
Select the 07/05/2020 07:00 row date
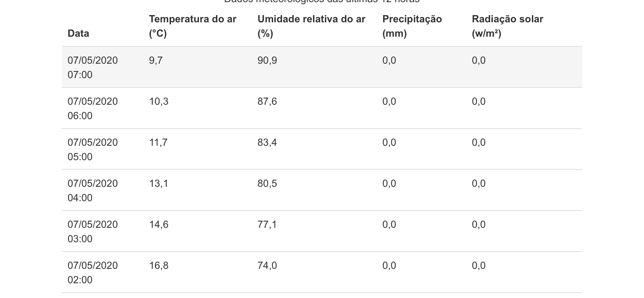93,67
